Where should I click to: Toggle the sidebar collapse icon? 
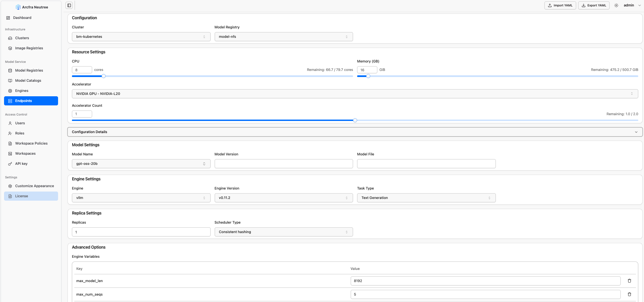pos(69,5)
